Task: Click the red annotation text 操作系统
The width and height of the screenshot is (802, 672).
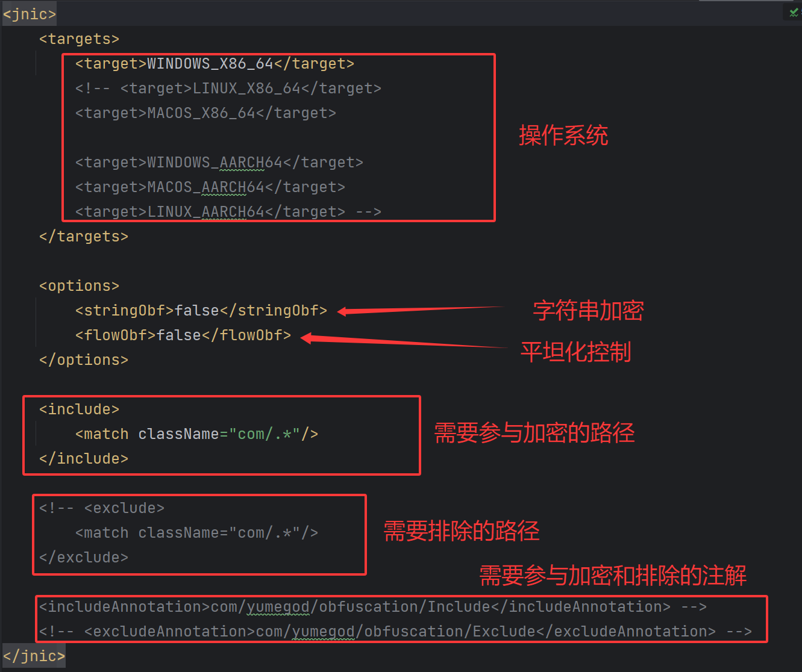Action: 563,135
